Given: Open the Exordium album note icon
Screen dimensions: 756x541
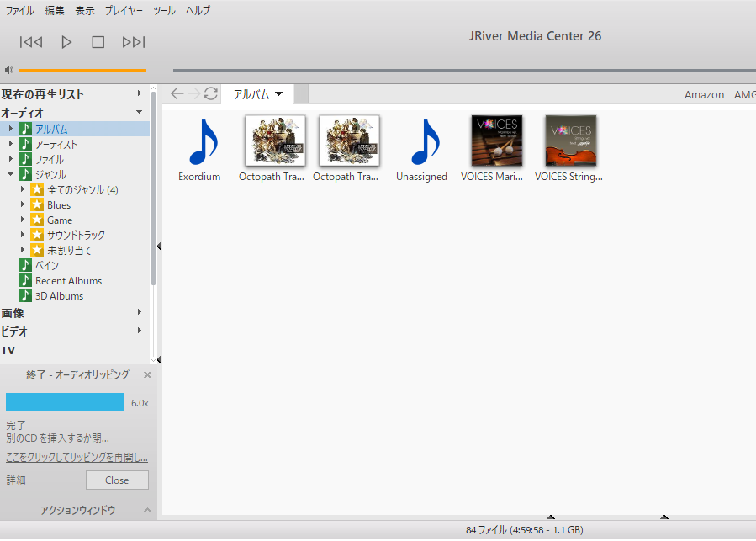Looking at the screenshot, I should 203,142.
